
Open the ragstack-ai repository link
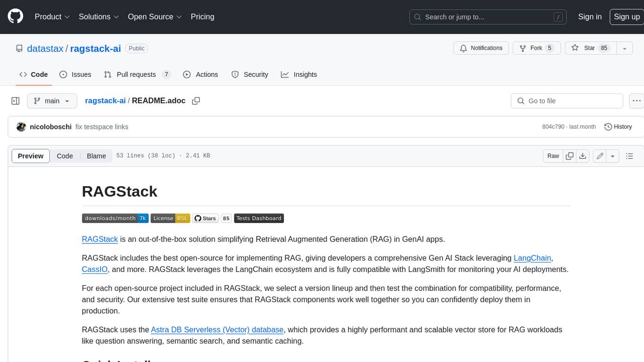(x=95, y=48)
